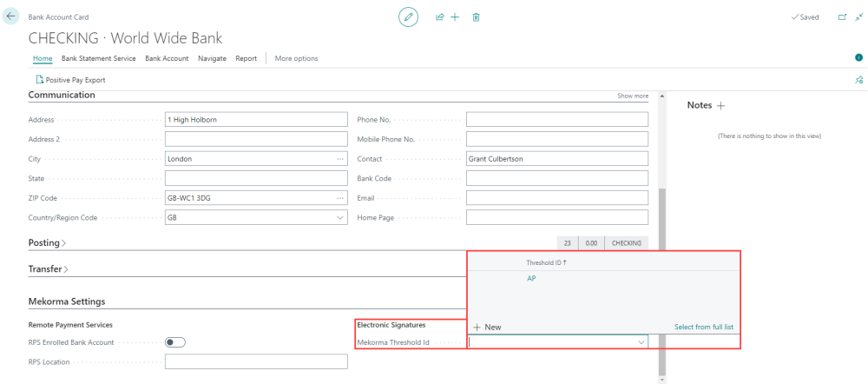Toggle the RPS Enrolled Bank Account switch
The height and width of the screenshot is (384, 868).
[x=174, y=342]
